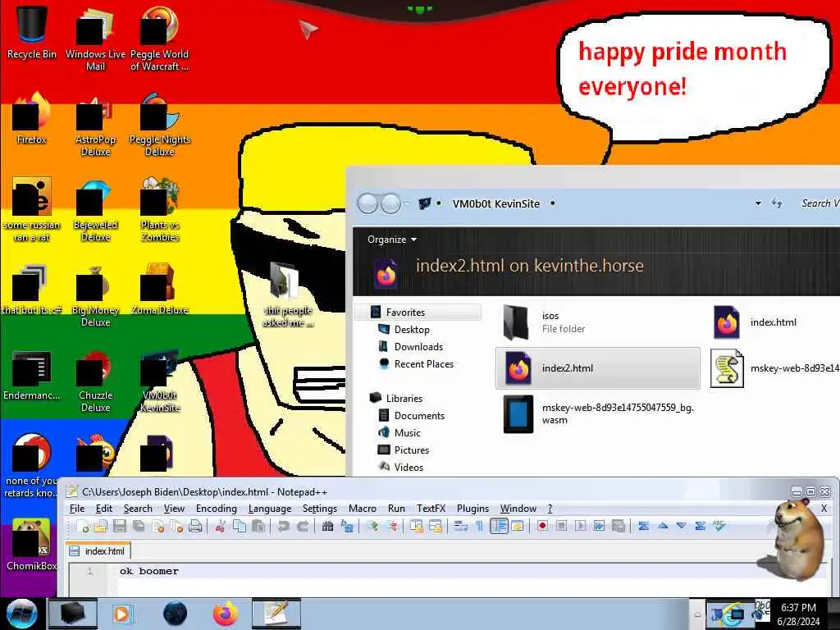Open the Language menu

tap(269, 509)
